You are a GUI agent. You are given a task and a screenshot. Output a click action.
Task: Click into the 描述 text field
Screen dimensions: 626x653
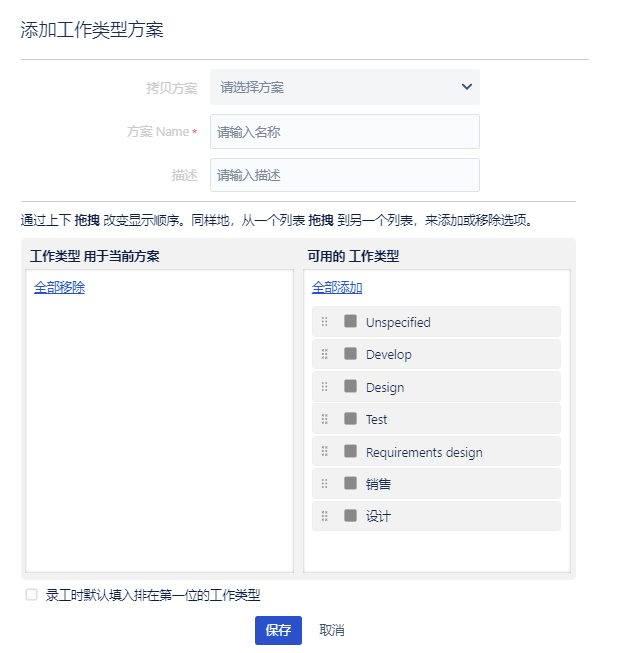click(344, 175)
